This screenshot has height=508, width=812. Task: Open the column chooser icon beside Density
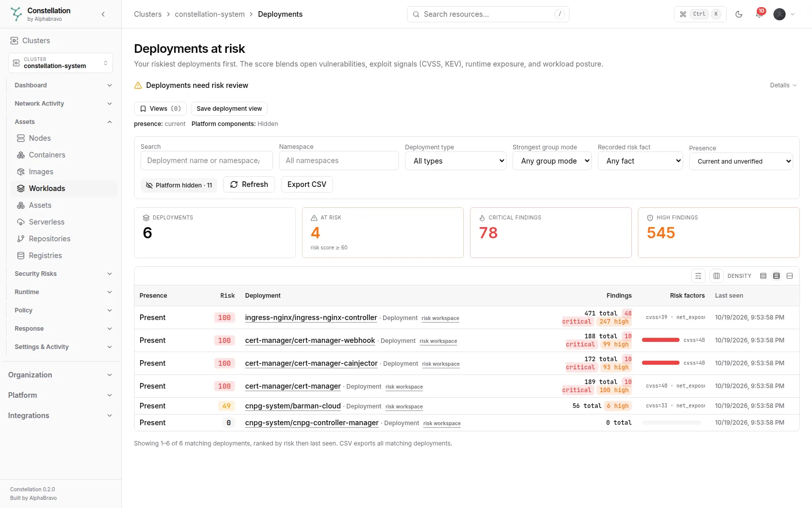click(717, 276)
